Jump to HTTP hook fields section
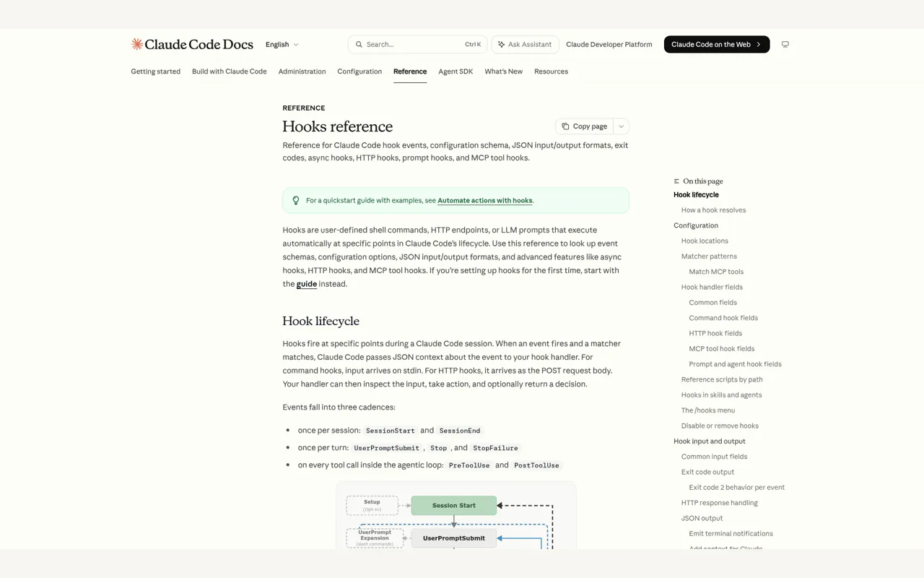Screen dimensions: 924x578 click(715, 334)
